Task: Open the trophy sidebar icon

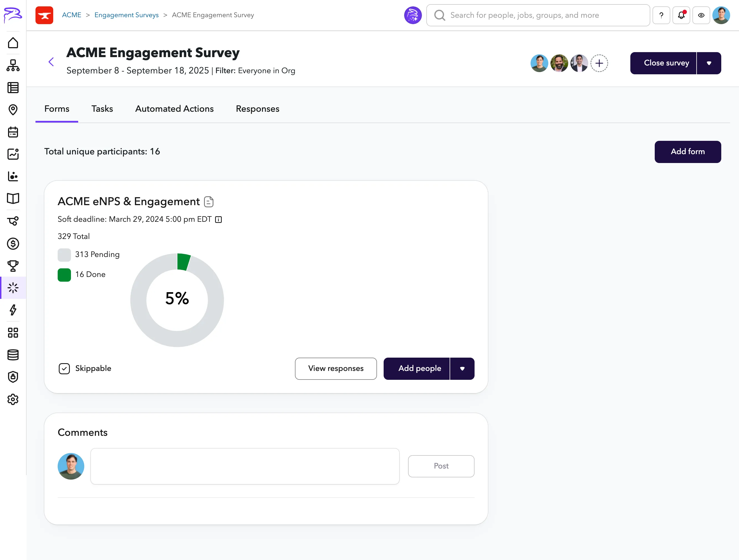Action: tap(13, 266)
